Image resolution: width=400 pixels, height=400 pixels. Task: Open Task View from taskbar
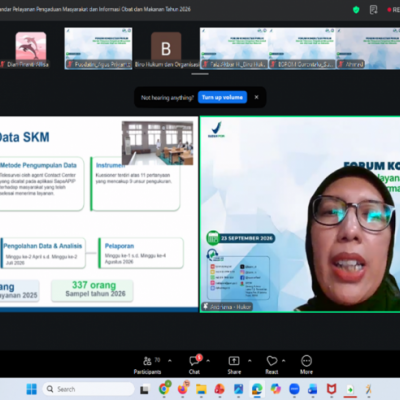click(144, 389)
